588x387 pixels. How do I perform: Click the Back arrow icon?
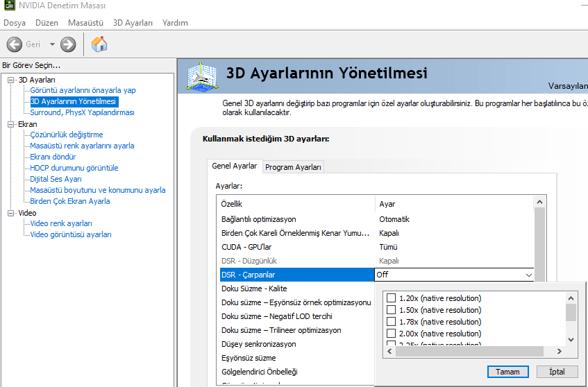click(15, 44)
